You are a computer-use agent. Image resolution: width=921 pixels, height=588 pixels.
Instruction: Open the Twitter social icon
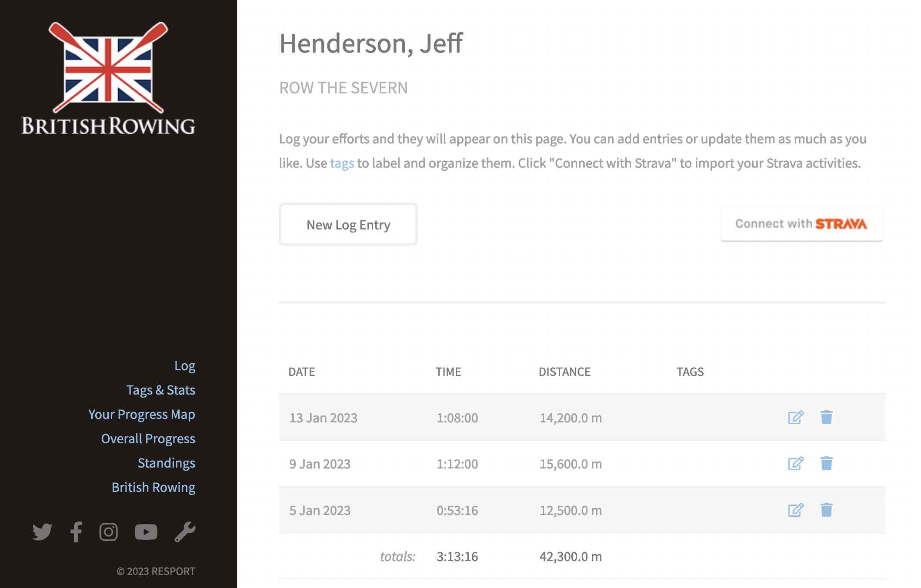(42, 532)
